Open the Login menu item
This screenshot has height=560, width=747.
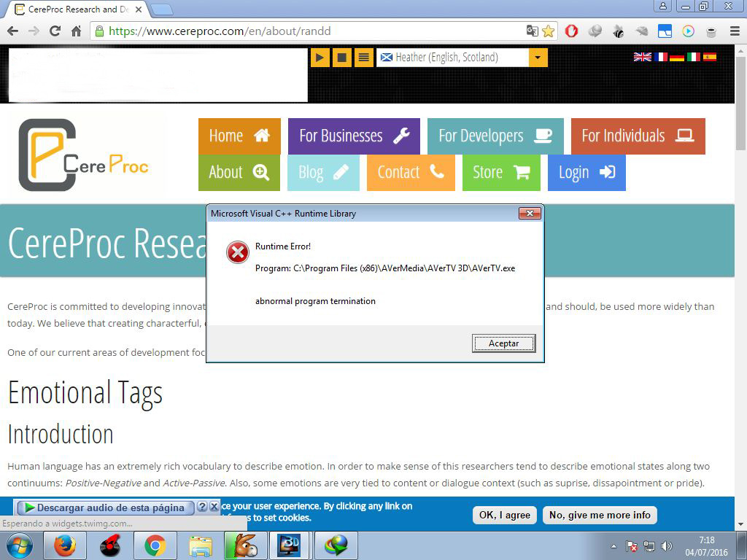click(587, 172)
